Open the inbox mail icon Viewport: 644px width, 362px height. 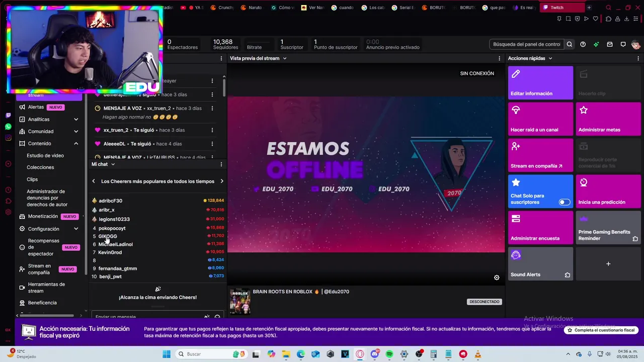[x=610, y=44]
